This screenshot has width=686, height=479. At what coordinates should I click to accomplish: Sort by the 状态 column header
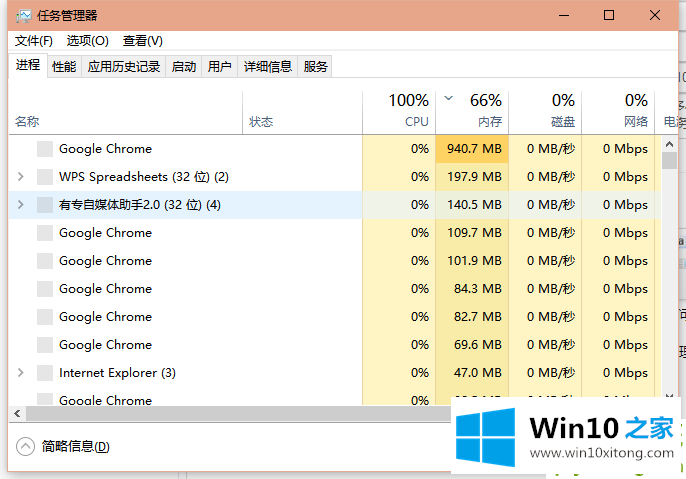[x=302, y=113]
